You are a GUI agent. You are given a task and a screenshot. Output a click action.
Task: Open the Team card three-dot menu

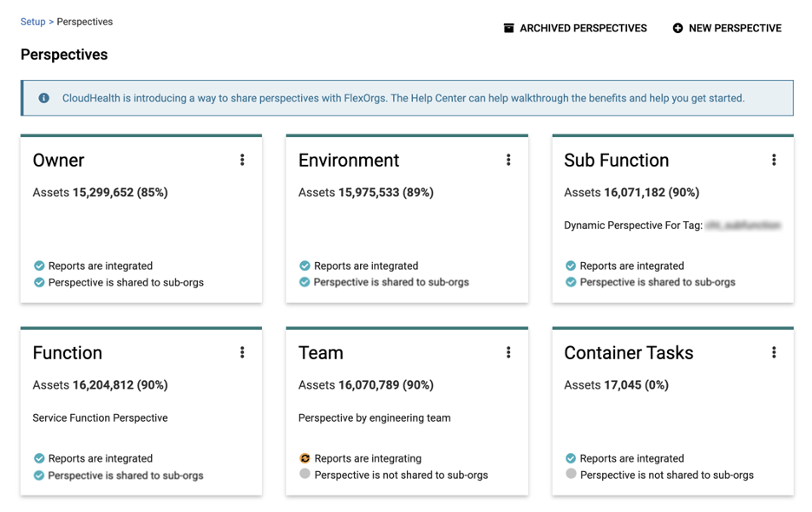coord(508,352)
